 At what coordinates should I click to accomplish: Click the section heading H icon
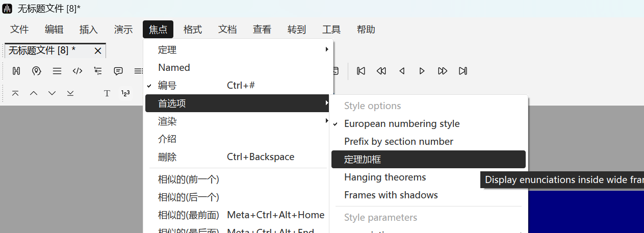(x=16, y=71)
